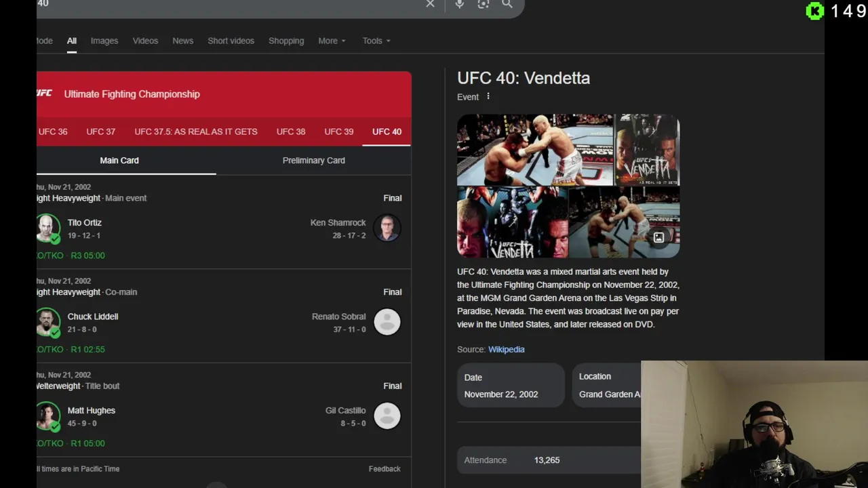Click Ken Shamrock record 28 - 17 - 2
The height and width of the screenshot is (488, 868).
(349, 236)
